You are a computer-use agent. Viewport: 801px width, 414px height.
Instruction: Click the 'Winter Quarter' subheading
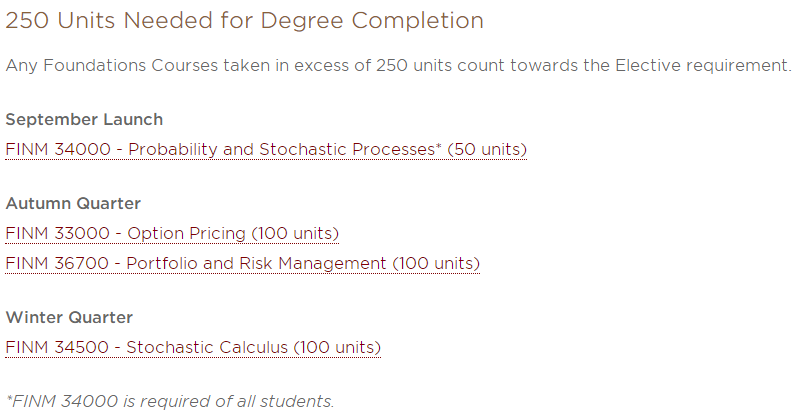pos(69,317)
